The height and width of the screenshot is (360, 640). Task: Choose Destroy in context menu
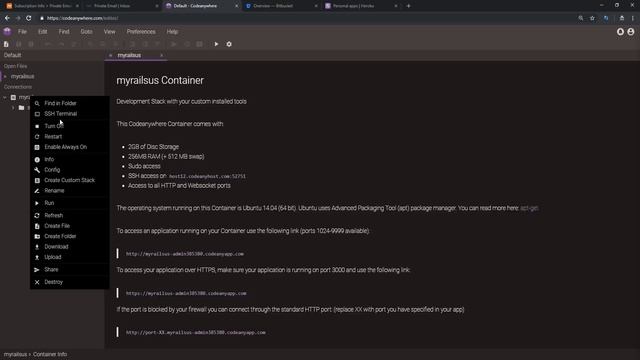click(x=69, y=282)
